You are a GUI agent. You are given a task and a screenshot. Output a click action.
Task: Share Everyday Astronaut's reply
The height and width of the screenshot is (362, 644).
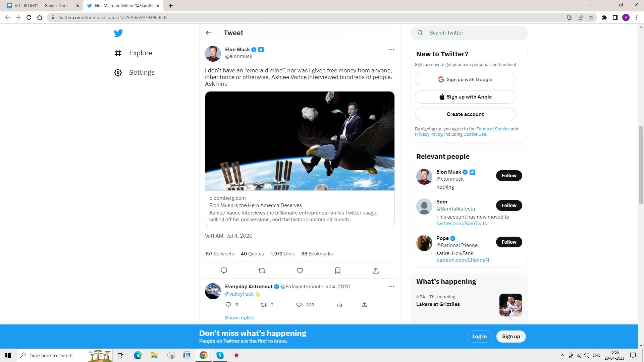pyautogui.click(x=364, y=305)
